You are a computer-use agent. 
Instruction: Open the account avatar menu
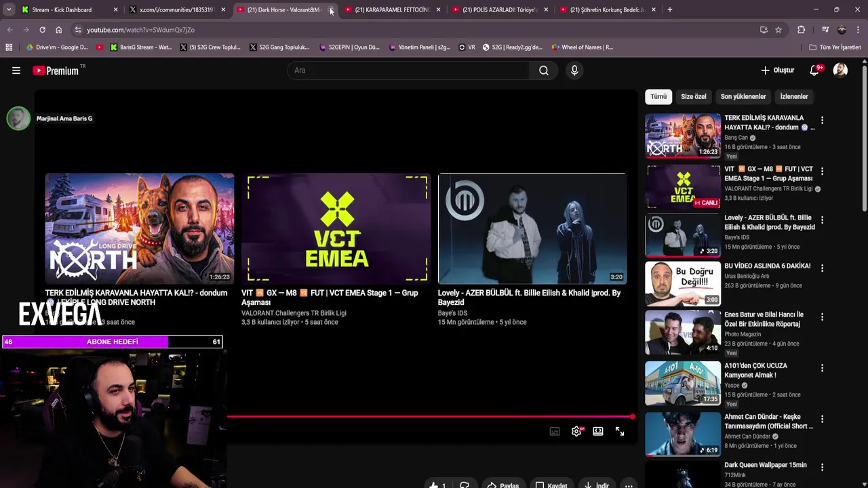[840, 70]
